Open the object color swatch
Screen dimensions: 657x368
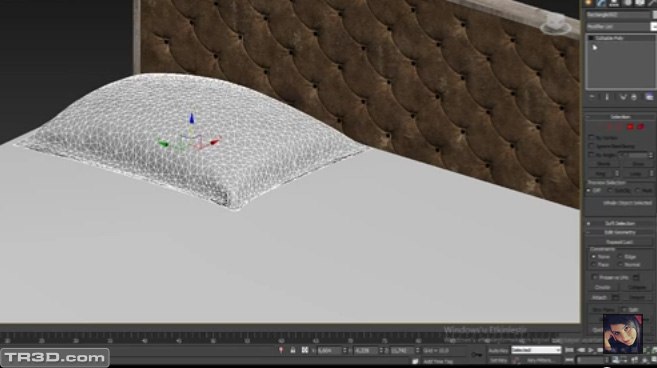point(654,15)
